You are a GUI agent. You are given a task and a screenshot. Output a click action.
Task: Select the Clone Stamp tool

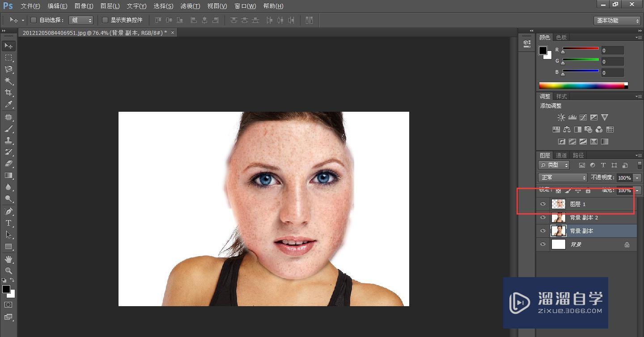click(8, 140)
